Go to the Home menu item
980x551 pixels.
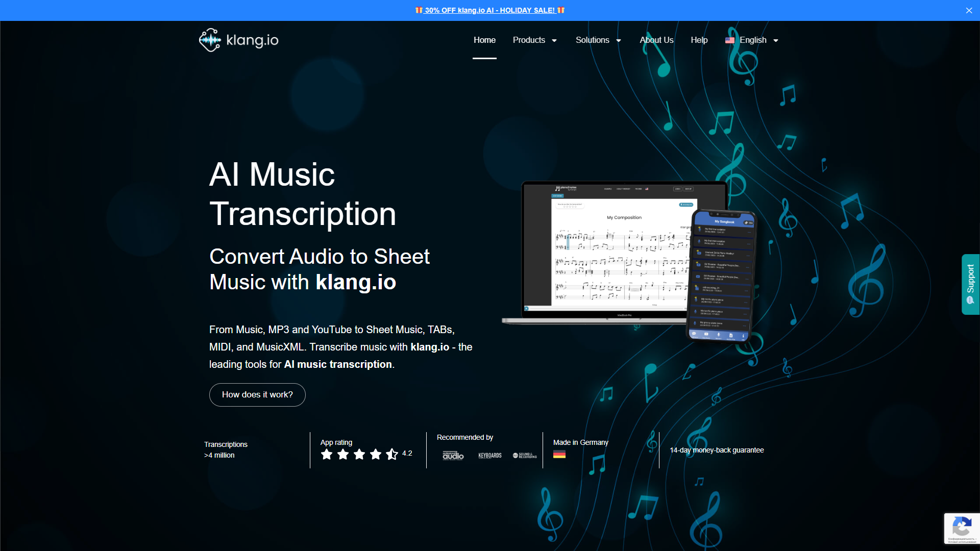click(484, 40)
